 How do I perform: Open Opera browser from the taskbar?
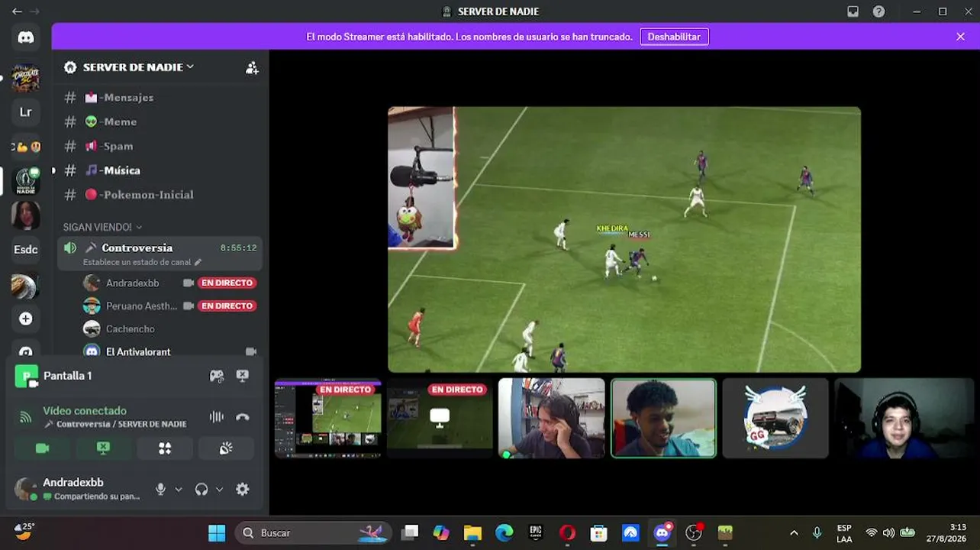567,532
